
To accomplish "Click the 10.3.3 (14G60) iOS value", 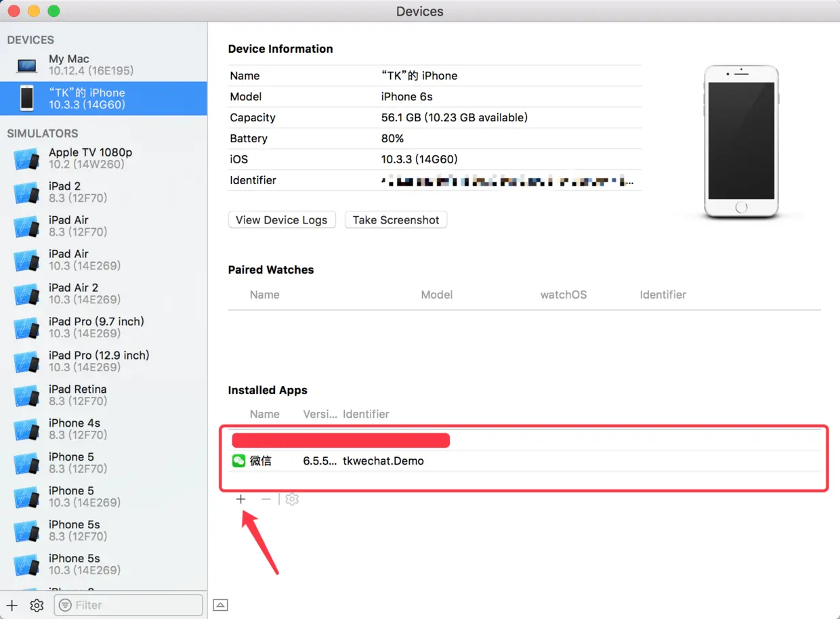I will tap(419, 160).
